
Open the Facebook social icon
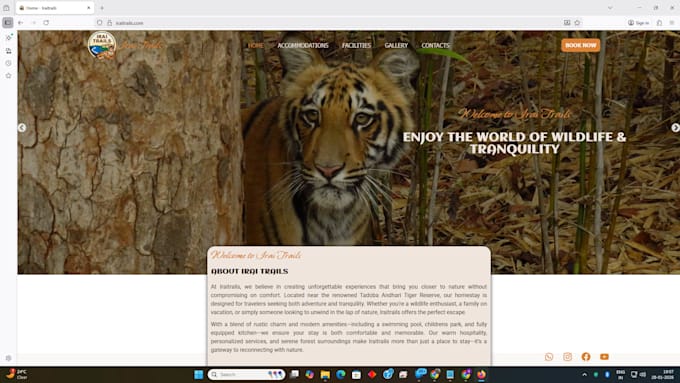586,357
